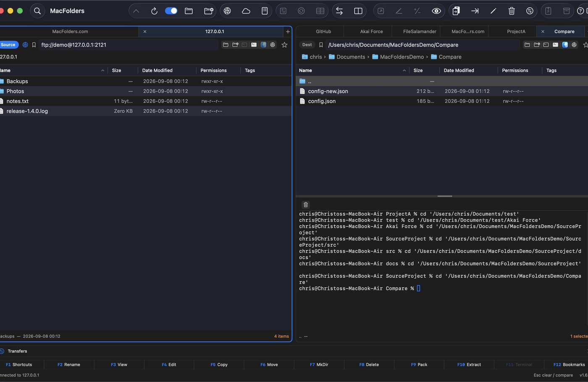
Task: Sort right pane by Size column
Action: (x=424, y=70)
